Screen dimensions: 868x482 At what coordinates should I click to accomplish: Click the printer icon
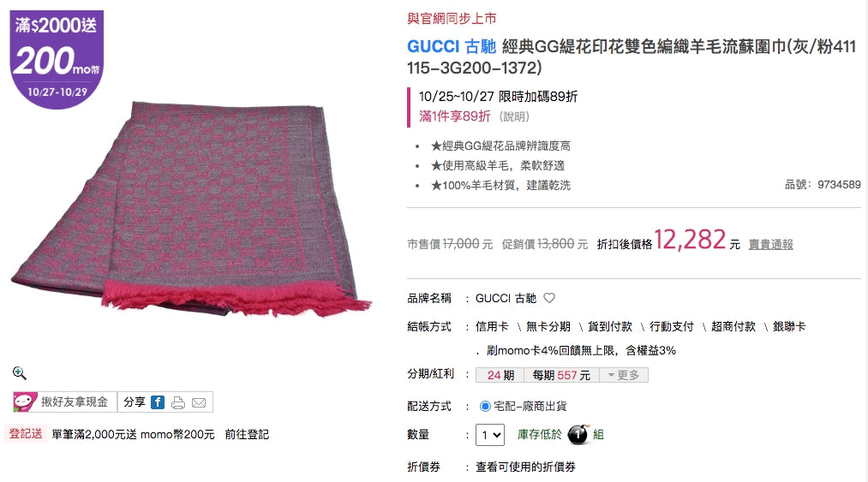pyautogui.click(x=178, y=403)
